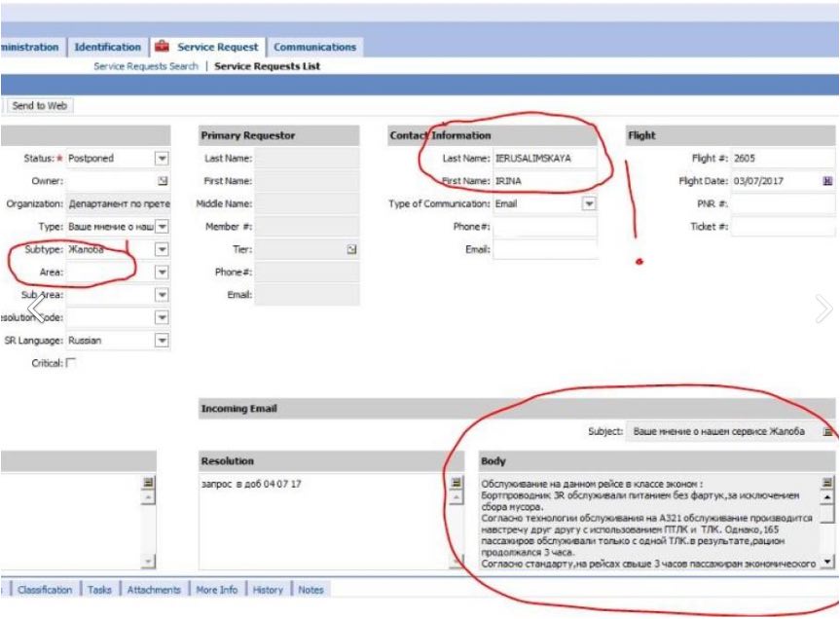Click the Body scrollbar up arrow
The width and height of the screenshot is (840, 619).
827,497
